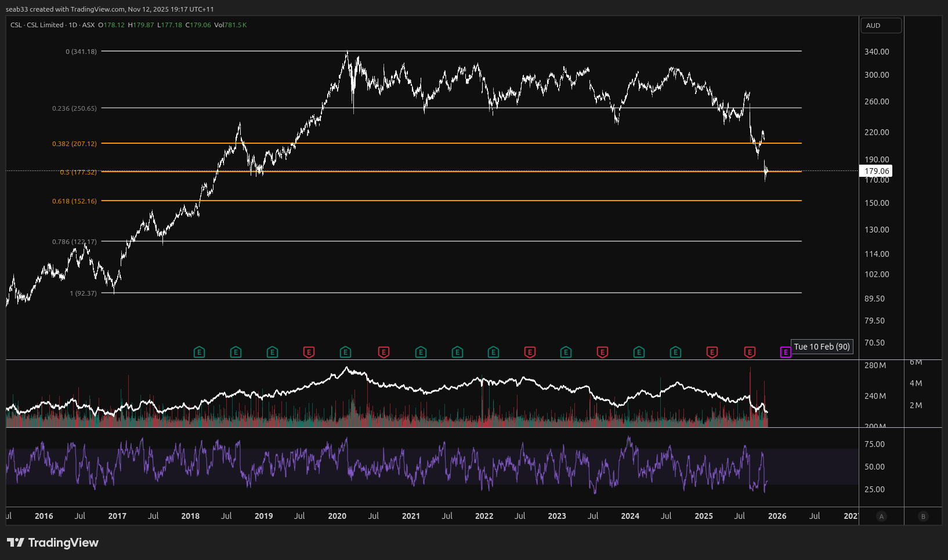The image size is (948, 560).
Task: Click the CSL Limited symbol title
Action: [45, 25]
